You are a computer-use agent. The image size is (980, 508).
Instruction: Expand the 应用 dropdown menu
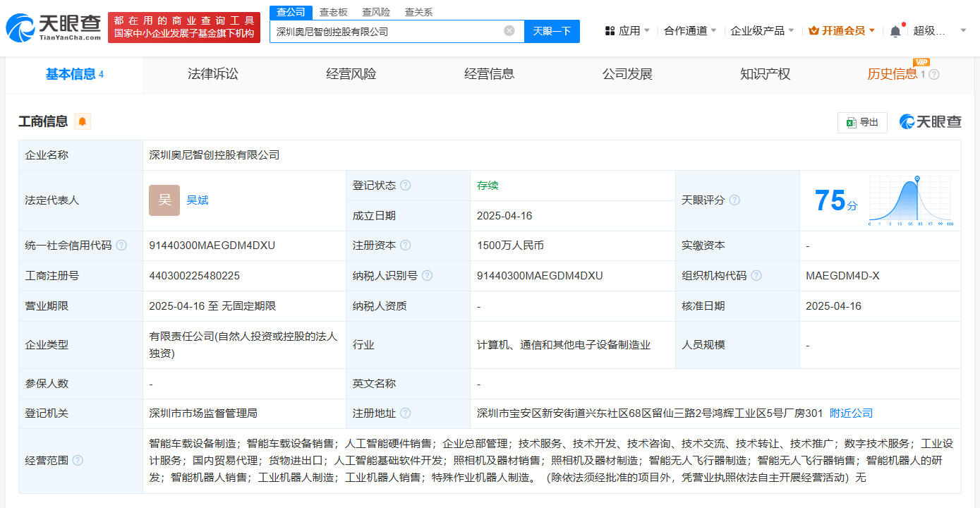click(x=629, y=31)
